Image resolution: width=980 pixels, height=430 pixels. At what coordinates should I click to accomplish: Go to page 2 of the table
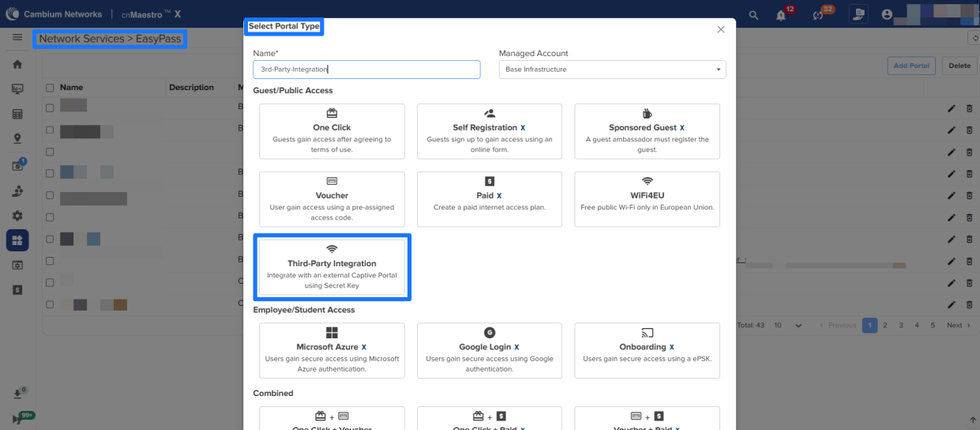coord(885,326)
